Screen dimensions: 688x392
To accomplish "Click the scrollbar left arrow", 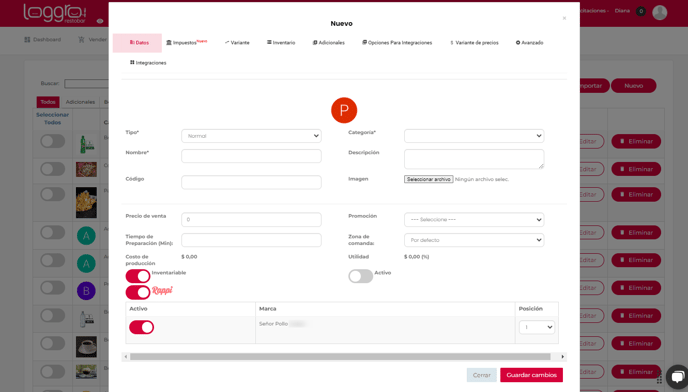I will tap(125, 356).
